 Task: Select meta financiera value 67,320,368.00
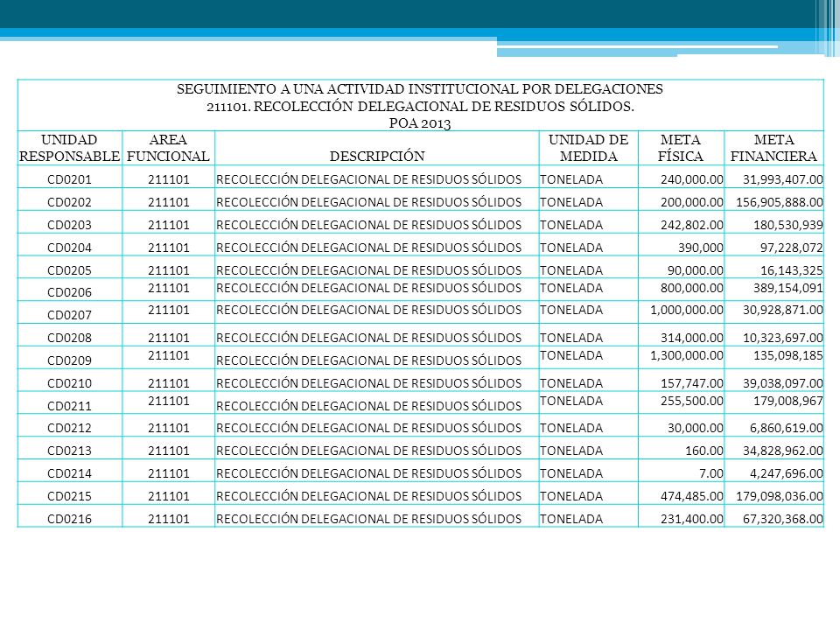coord(782,519)
